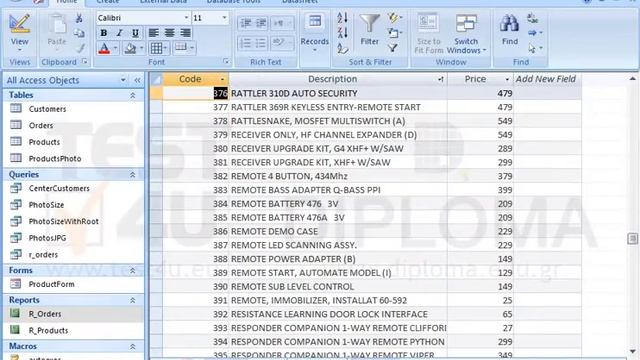The width and height of the screenshot is (640, 360).
Task: Click the Decrease List Level icon
Action: [246, 23]
